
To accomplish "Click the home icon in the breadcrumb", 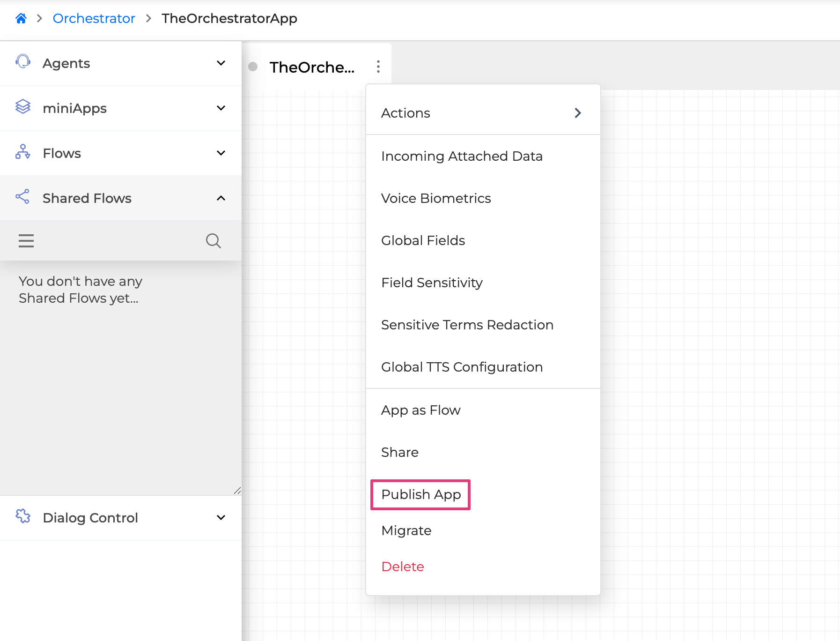I will click(21, 18).
